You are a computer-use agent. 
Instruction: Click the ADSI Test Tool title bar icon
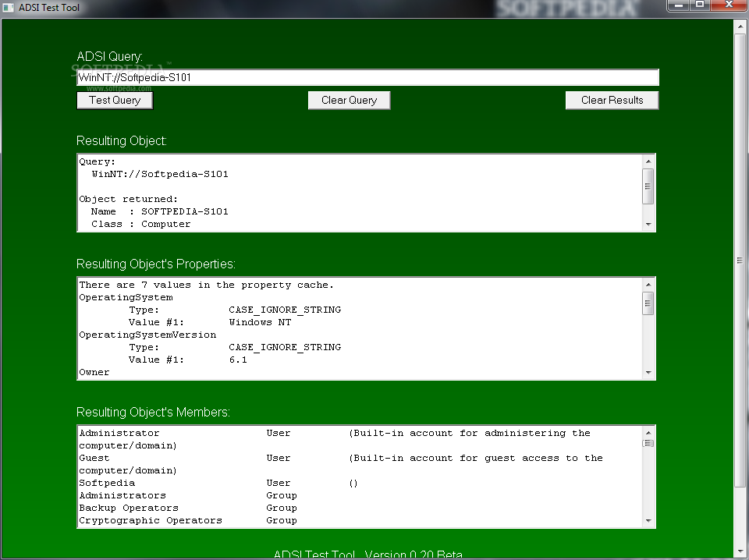(x=8, y=8)
